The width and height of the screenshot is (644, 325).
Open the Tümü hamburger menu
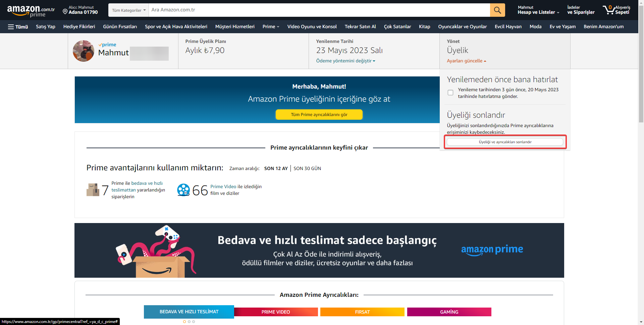tap(18, 27)
